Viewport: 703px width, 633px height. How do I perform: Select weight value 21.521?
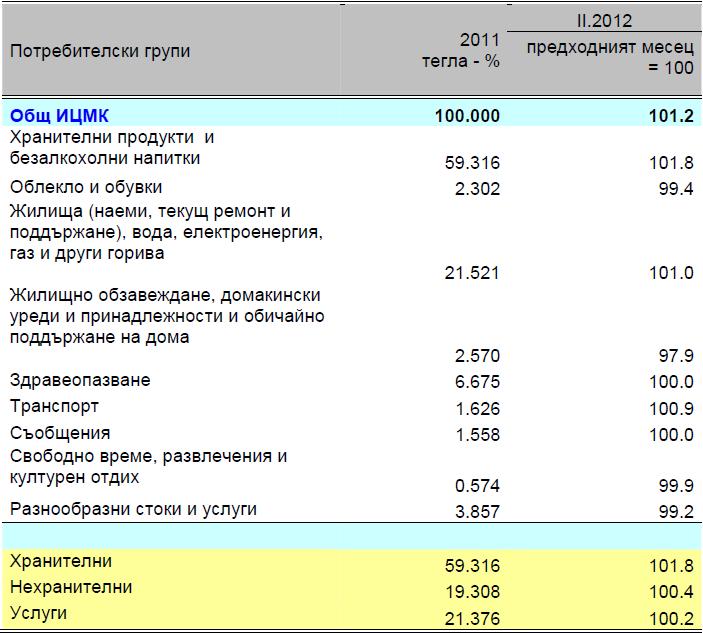(x=472, y=273)
